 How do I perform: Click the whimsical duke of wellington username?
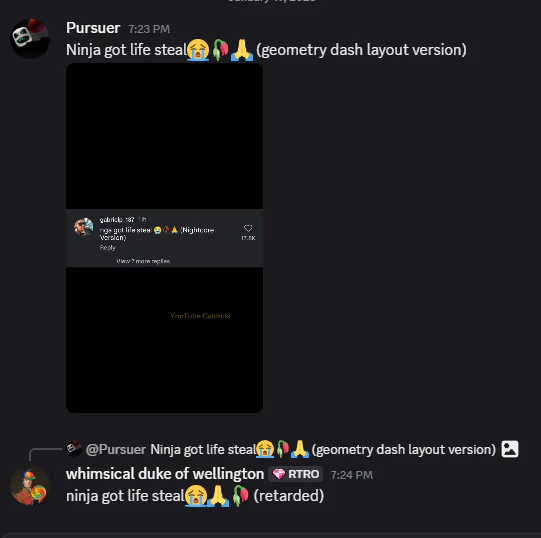(165, 474)
